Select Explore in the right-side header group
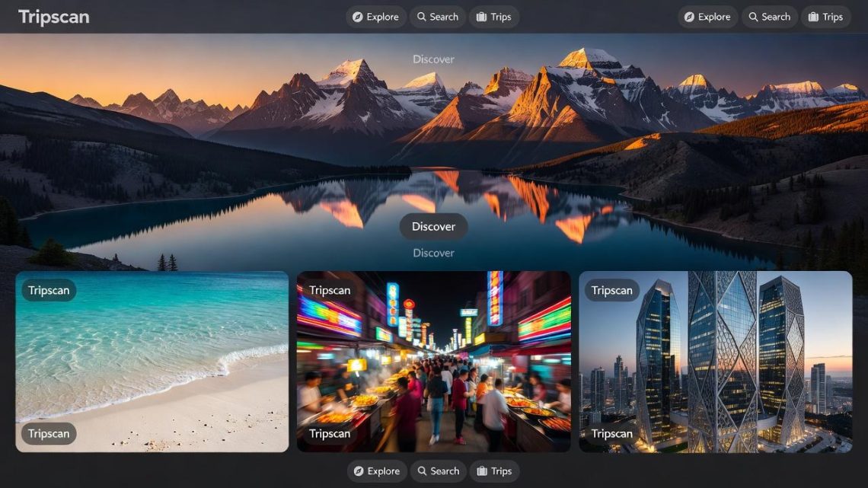The height and width of the screenshot is (488, 868). pyautogui.click(x=707, y=18)
